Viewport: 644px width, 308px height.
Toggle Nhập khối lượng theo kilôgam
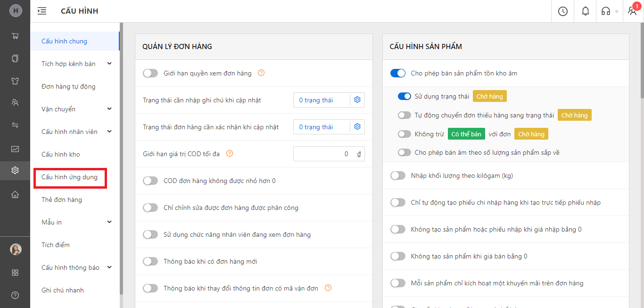(398, 175)
